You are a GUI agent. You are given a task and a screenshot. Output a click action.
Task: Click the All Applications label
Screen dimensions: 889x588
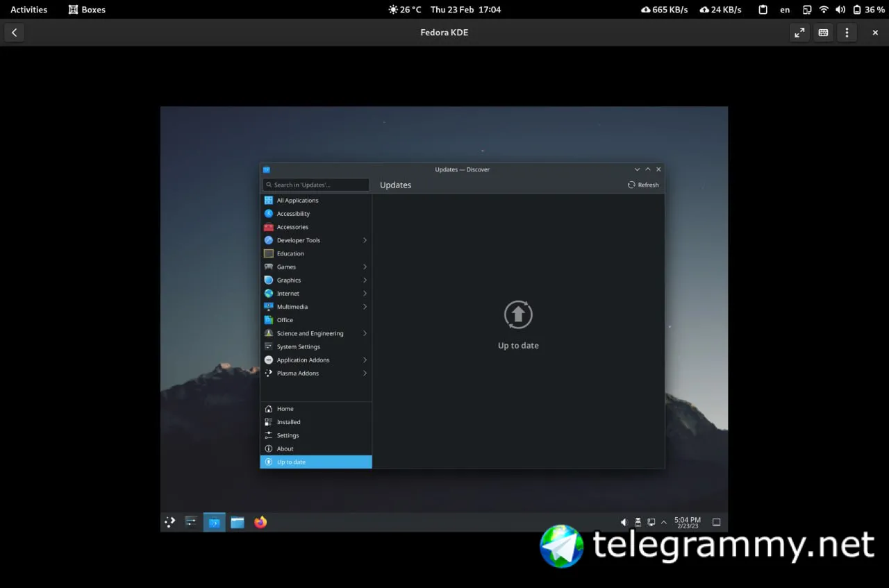point(298,201)
